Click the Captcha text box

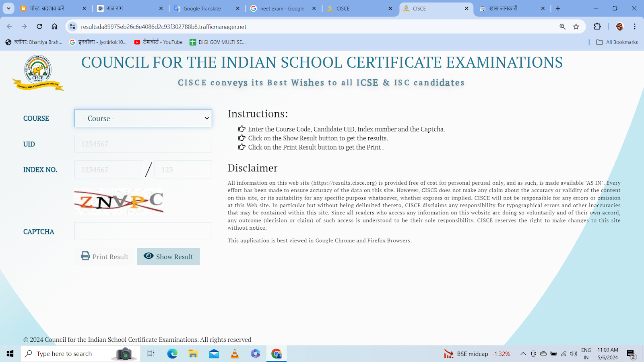(143, 231)
